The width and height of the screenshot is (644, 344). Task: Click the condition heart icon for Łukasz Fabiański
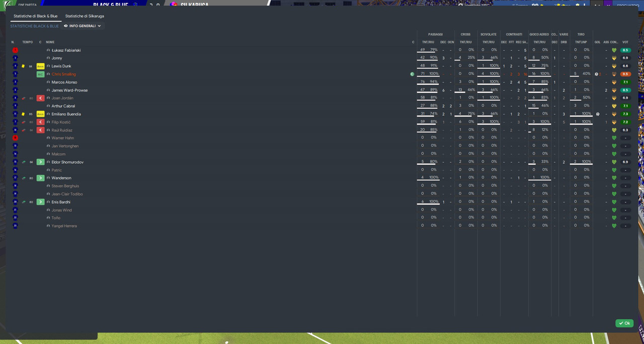[x=614, y=50]
